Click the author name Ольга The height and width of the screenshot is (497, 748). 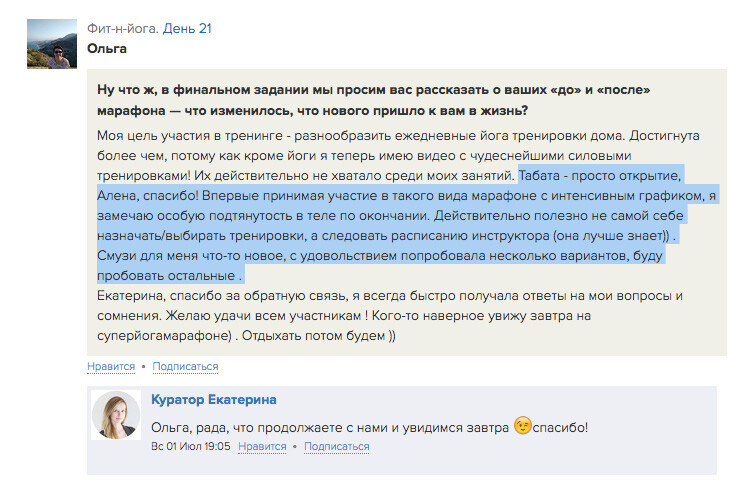[x=107, y=49]
